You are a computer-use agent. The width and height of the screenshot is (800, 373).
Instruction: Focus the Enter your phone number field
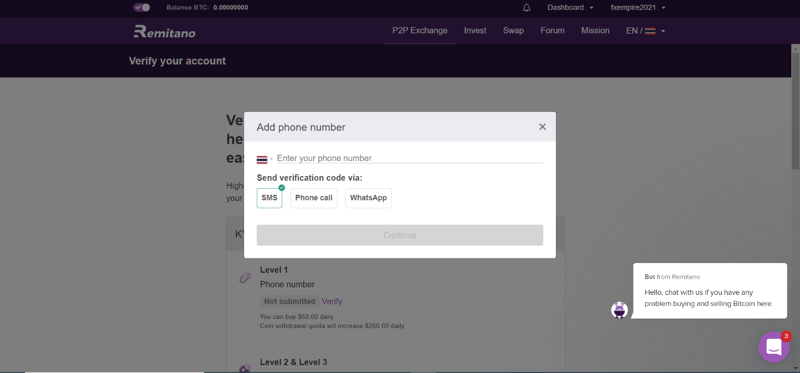tap(410, 158)
